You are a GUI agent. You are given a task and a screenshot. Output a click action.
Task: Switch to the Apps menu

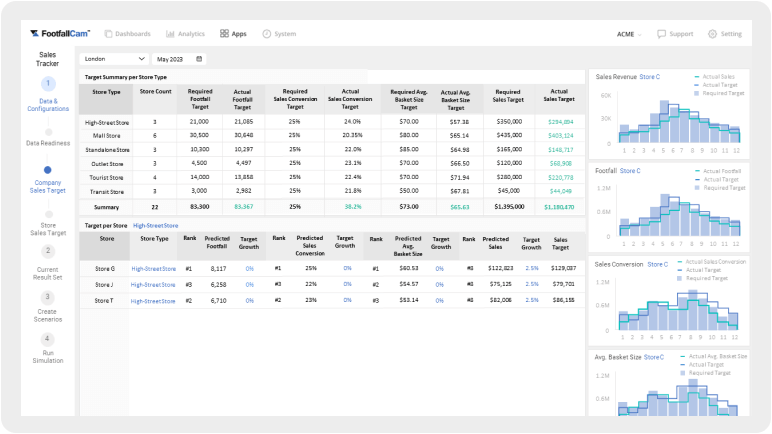tap(239, 34)
